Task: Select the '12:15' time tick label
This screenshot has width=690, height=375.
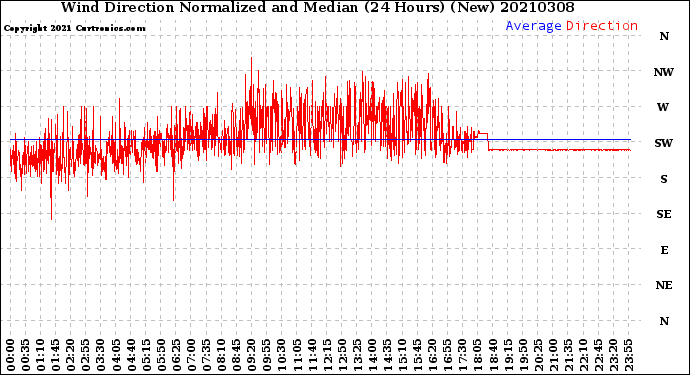Action: pyautogui.click(x=327, y=355)
